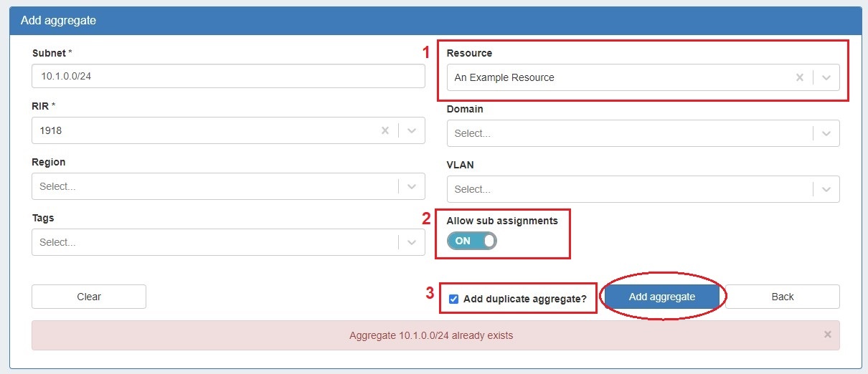Go back using the Back button
The width and height of the screenshot is (868, 374).
[783, 297]
